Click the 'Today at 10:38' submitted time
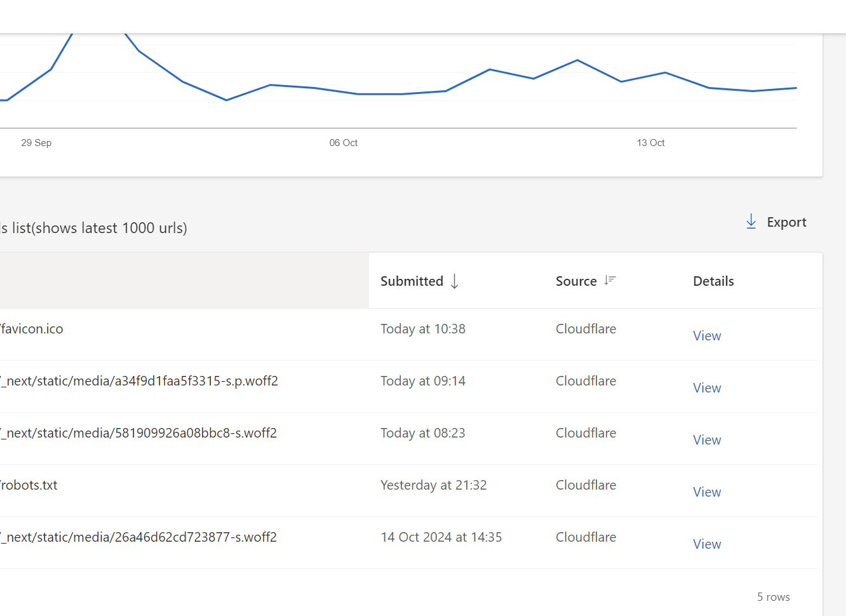 point(423,329)
